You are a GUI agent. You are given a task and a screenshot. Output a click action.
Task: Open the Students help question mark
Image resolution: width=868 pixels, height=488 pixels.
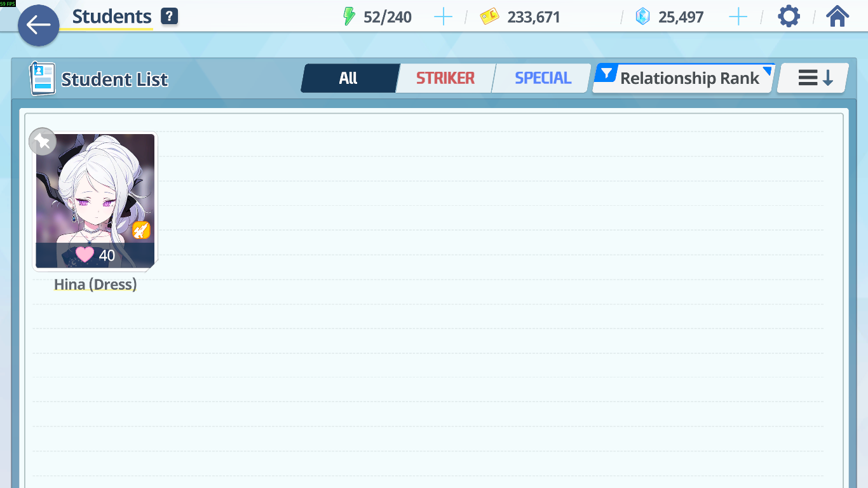click(169, 17)
